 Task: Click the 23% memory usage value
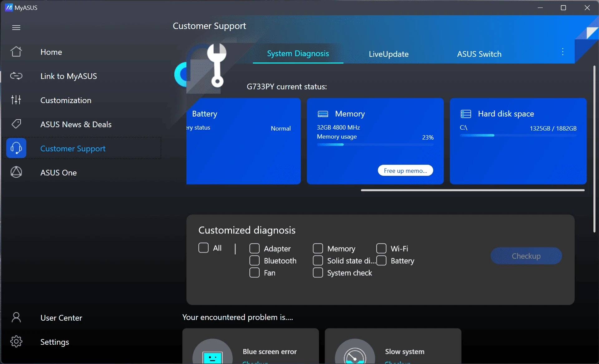(x=428, y=137)
